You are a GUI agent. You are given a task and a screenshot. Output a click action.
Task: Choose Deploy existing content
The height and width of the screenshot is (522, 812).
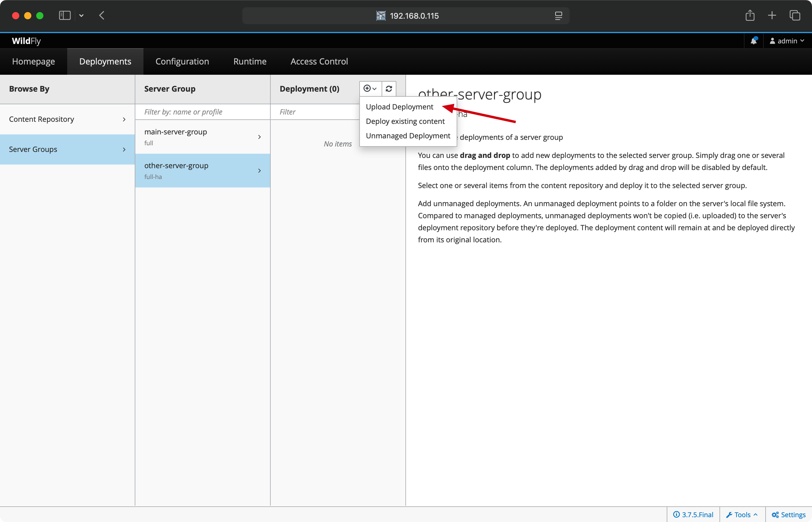click(405, 121)
